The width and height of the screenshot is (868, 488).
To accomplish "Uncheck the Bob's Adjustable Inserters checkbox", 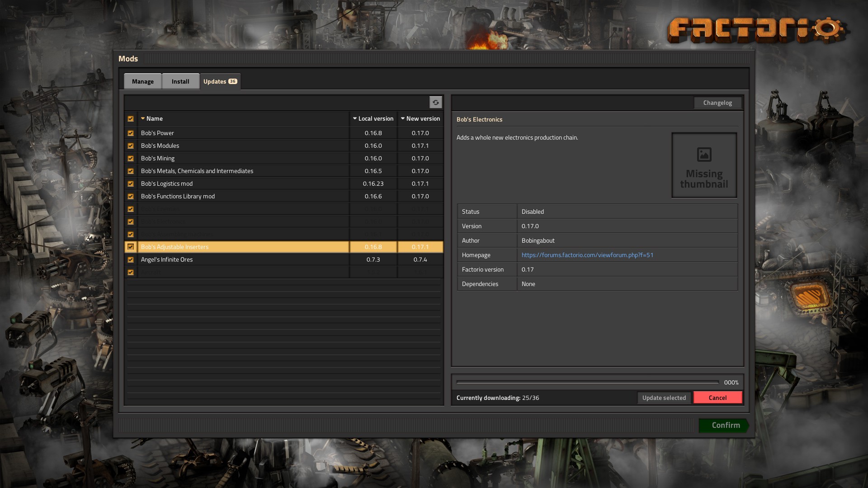I will point(131,247).
